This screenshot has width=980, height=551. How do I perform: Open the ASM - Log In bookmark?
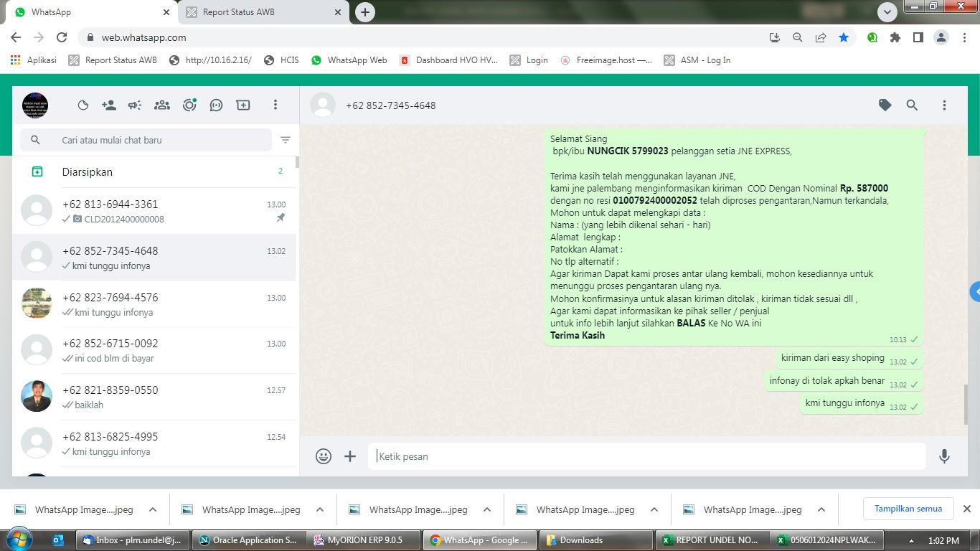pos(697,60)
